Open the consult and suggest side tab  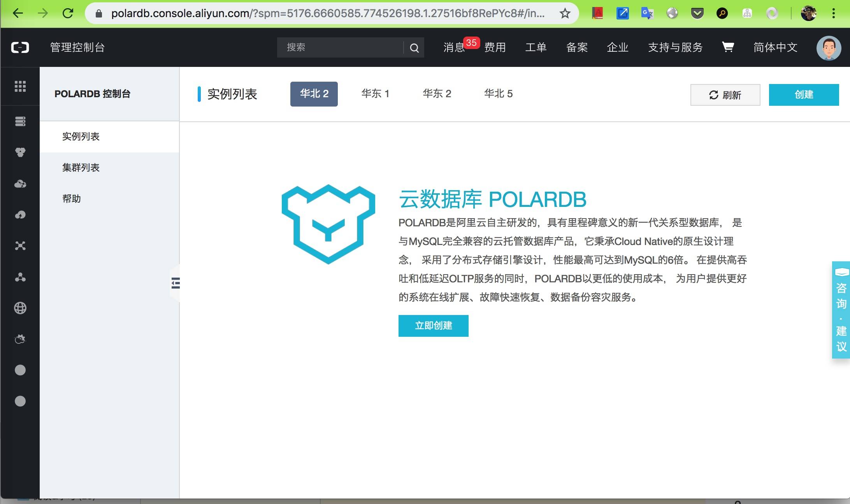pos(841,310)
